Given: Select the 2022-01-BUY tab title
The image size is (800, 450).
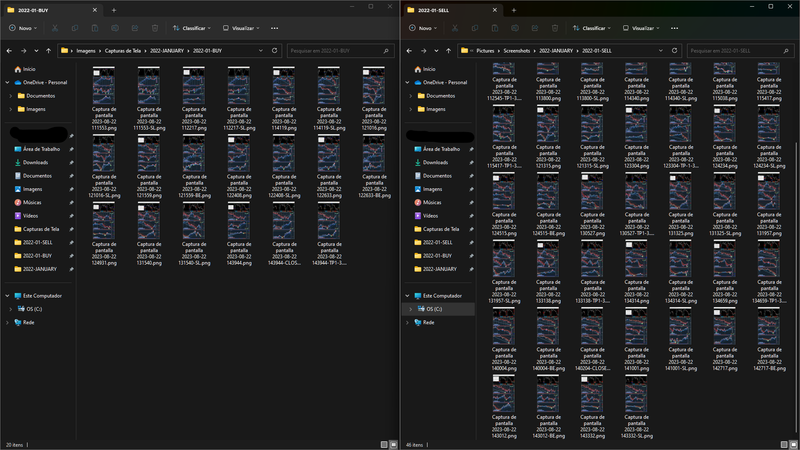Looking at the screenshot, I should pyautogui.click(x=35, y=9).
